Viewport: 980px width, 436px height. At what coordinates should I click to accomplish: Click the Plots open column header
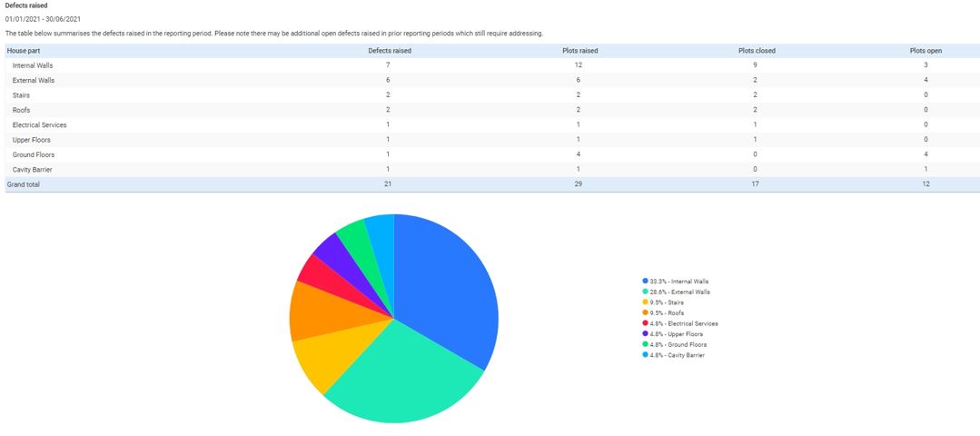tap(925, 51)
